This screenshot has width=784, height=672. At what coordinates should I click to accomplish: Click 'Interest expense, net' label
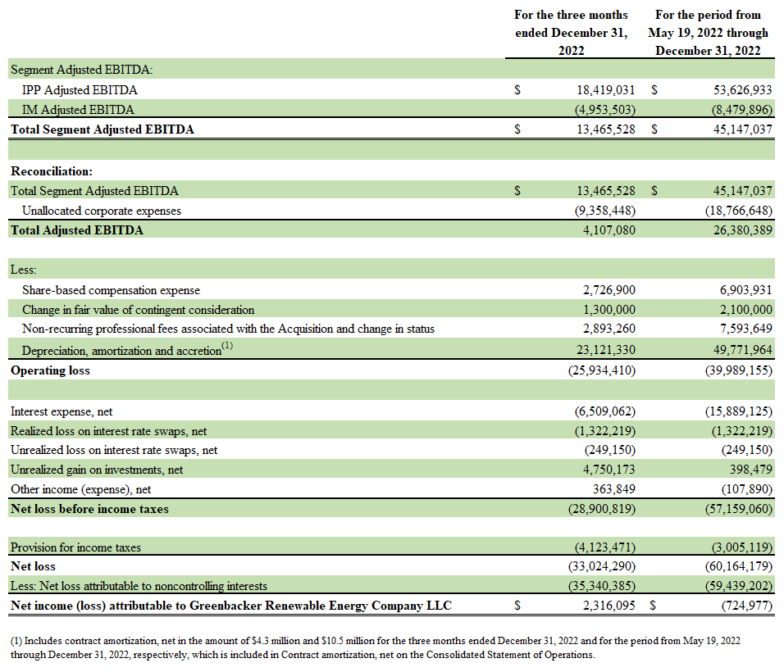[62, 411]
